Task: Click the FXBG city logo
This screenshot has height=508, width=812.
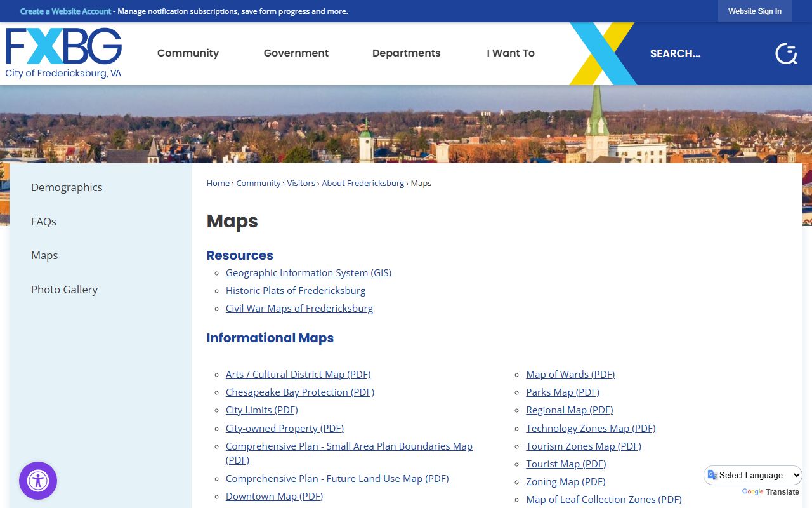Action: [63, 53]
